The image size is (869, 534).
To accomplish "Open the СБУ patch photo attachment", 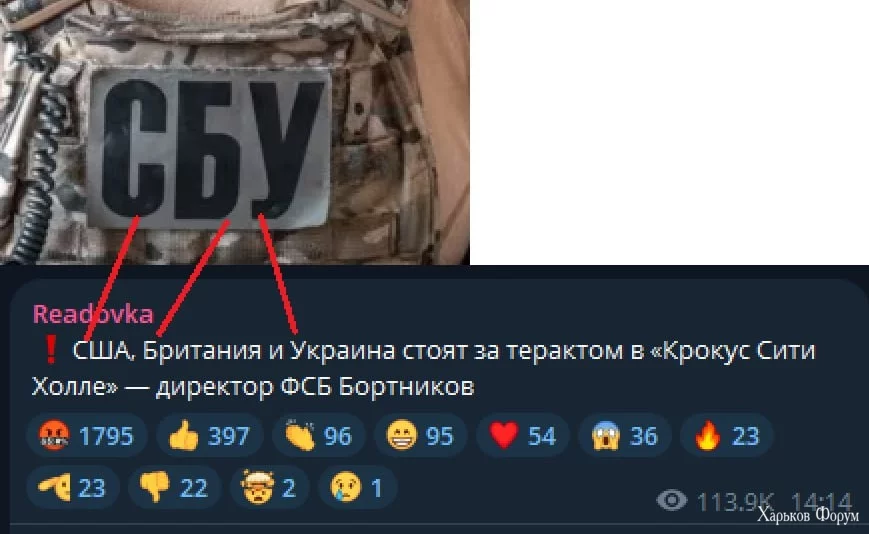I will [234, 132].
